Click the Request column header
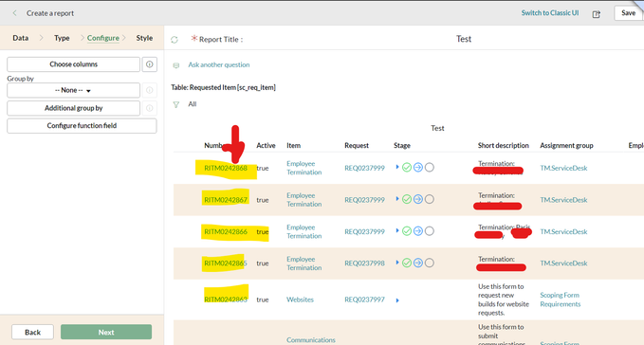This screenshot has width=644, height=345. pos(357,146)
